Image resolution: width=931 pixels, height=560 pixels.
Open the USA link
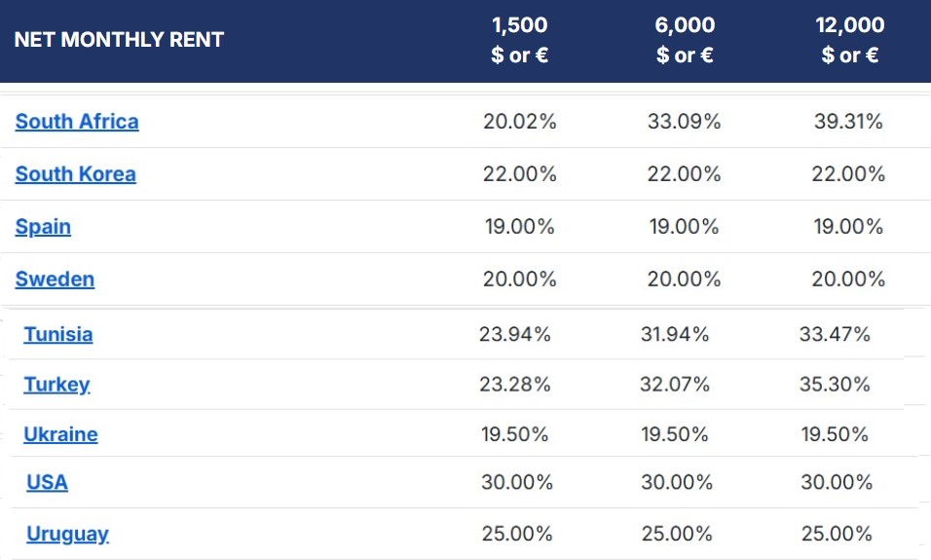pos(47,482)
